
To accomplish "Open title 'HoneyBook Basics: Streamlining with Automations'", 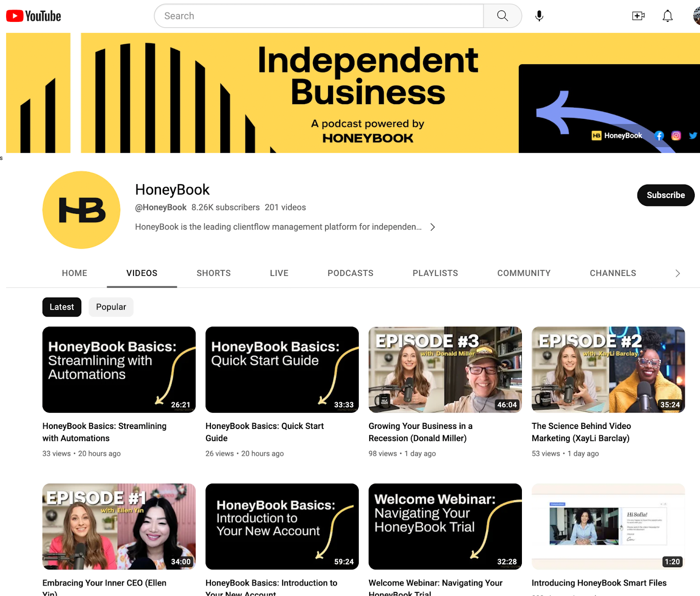I will click(105, 432).
